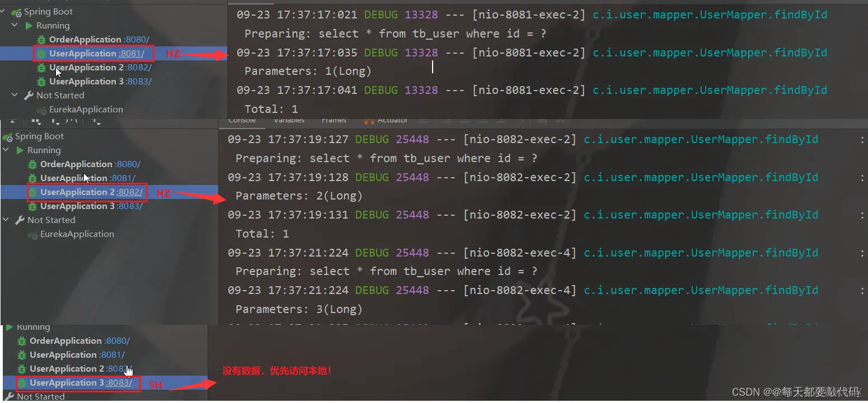Open the :8081/ port link of the top UserApplication
This screenshot has height=403, width=868.
point(131,54)
